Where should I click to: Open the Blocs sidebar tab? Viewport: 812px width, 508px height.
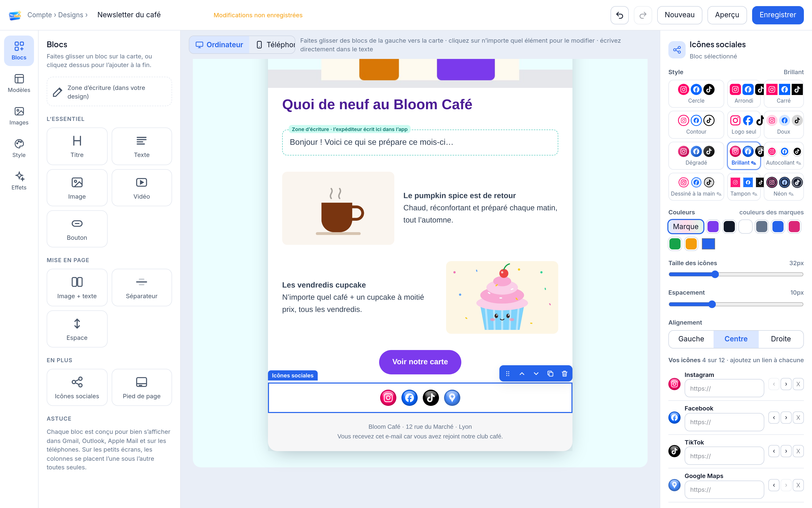click(19, 51)
